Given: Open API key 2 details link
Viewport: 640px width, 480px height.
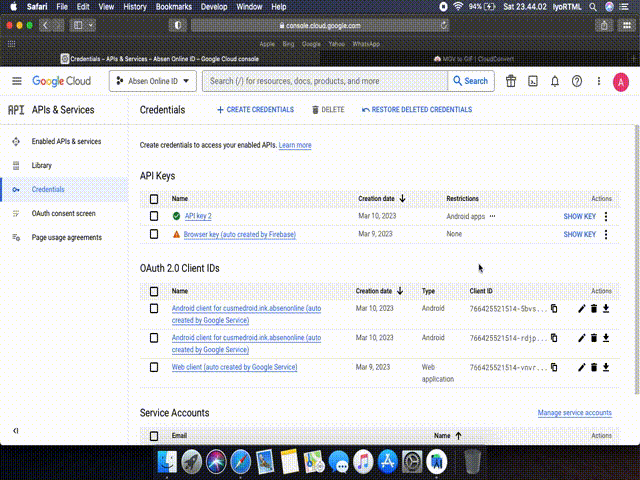Looking at the screenshot, I should pyautogui.click(x=198, y=216).
